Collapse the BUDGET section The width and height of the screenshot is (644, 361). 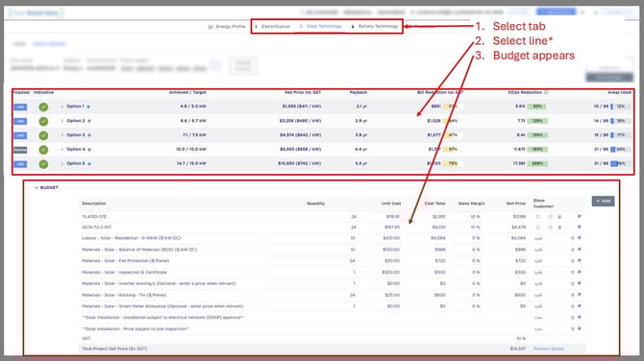click(37, 187)
